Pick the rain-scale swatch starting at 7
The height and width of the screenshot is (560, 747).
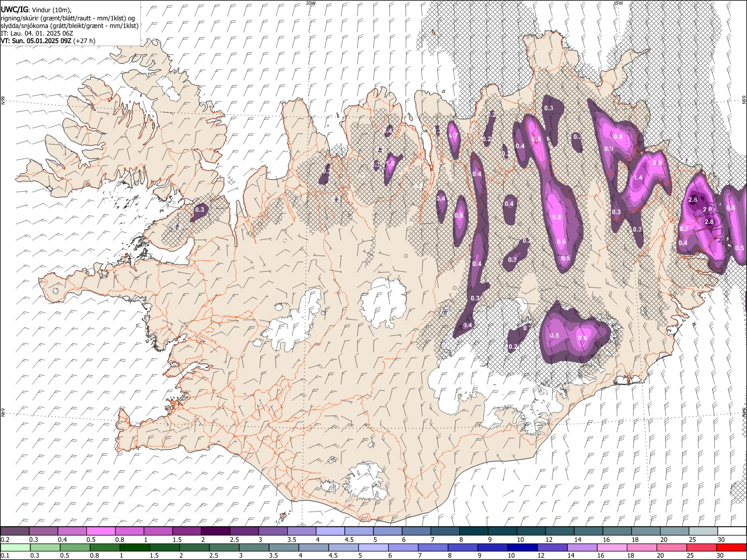coord(433,548)
